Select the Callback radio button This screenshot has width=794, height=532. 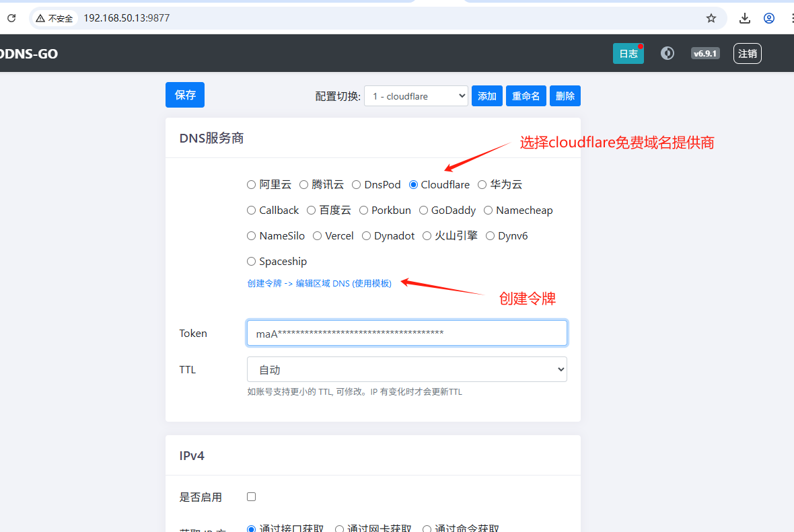[x=251, y=210]
